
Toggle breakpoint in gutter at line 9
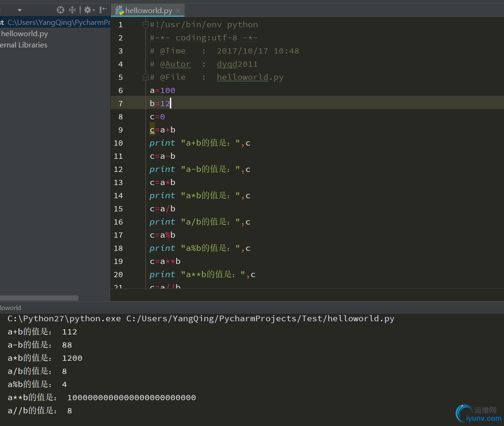[x=134, y=130]
